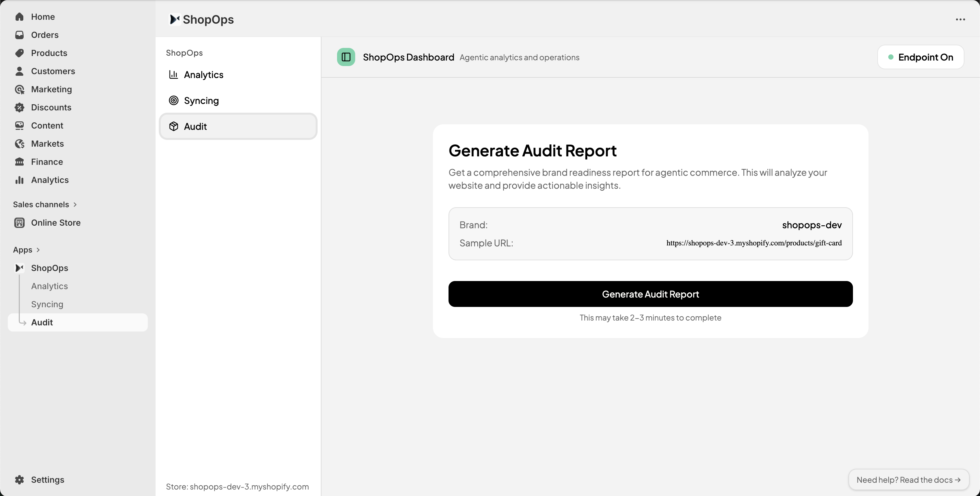Click the Analytics bar-chart icon in ShopOps panel

[x=174, y=74]
